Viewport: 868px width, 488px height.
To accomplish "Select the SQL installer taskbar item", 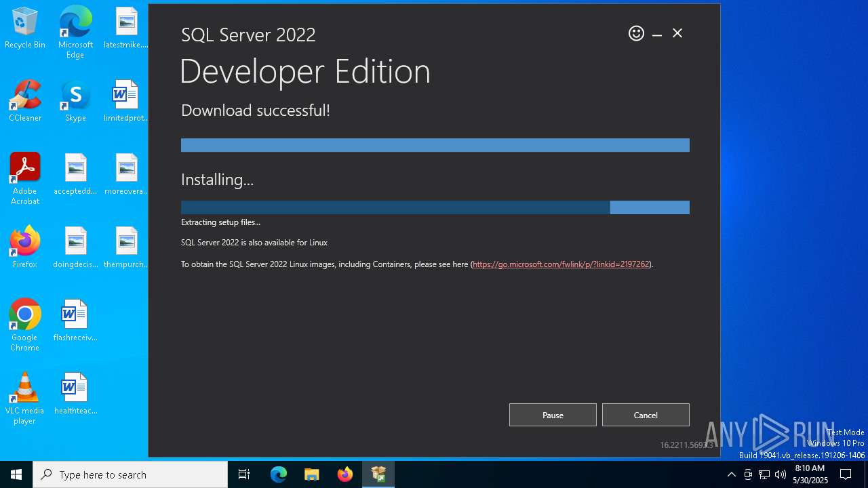I will (378, 474).
